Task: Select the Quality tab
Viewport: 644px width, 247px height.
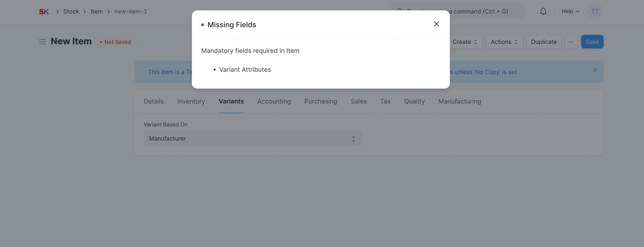Action: tap(414, 101)
